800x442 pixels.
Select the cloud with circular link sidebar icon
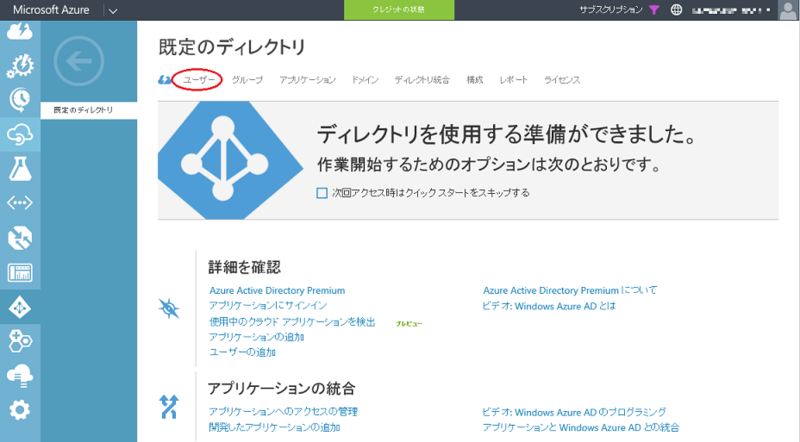point(19,135)
